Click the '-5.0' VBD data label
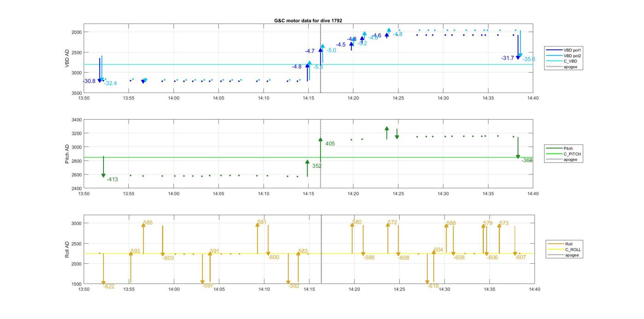 tap(331, 50)
